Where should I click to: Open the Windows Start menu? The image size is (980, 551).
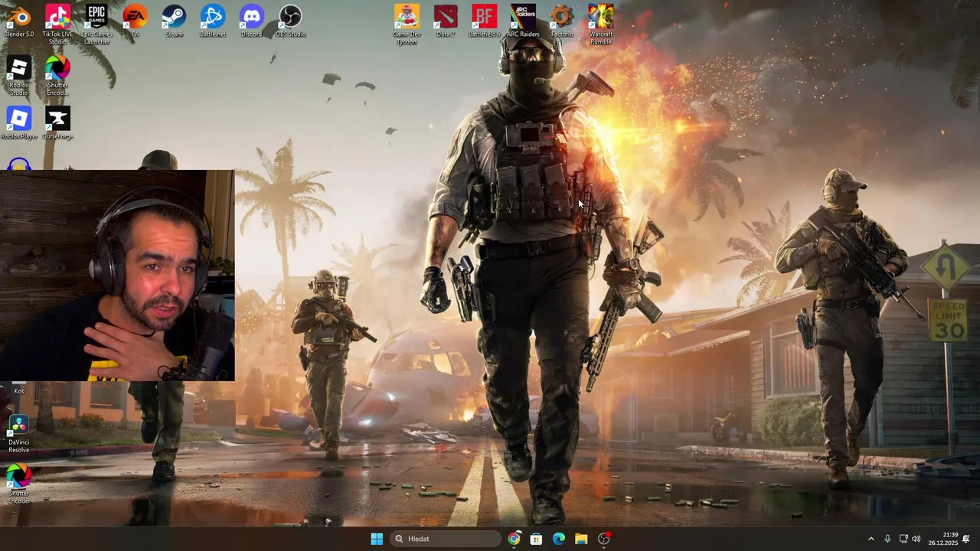(x=377, y=539)
